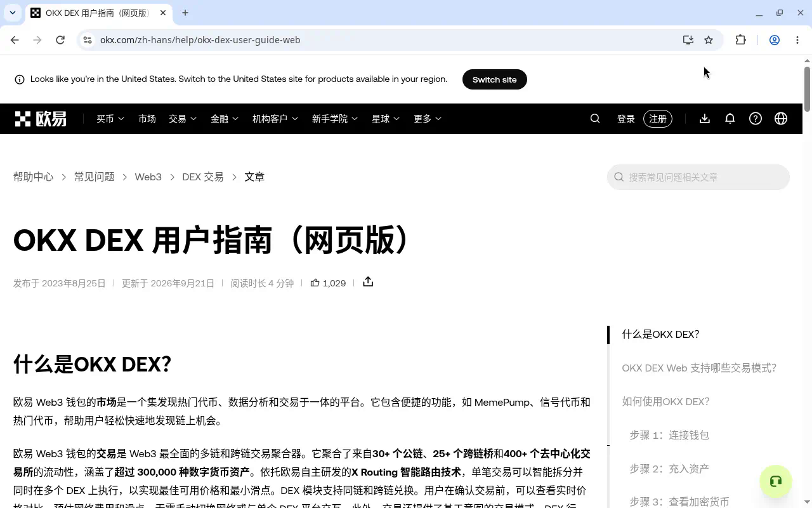The image size is (812, 508).
Task: Open the customer support chat bubble
Action: coord(775,481)
